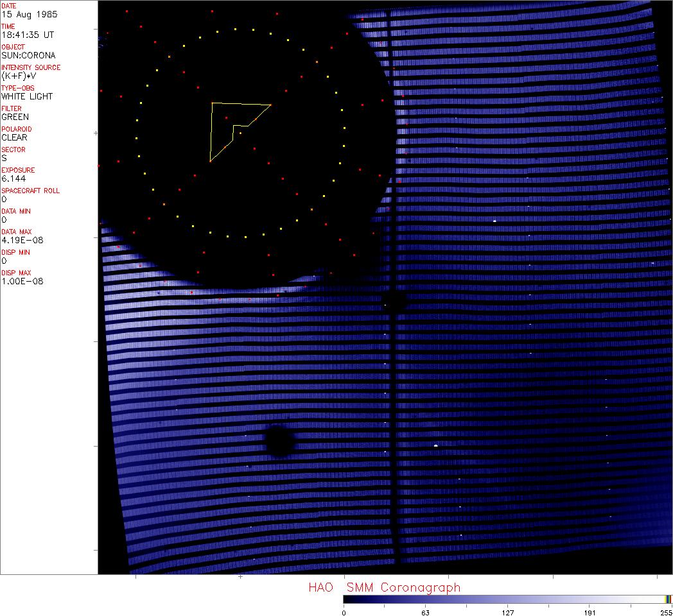Select the exposure value 6.144
Viewport: 673px width, 616px height.
click(x=13, y=178)
